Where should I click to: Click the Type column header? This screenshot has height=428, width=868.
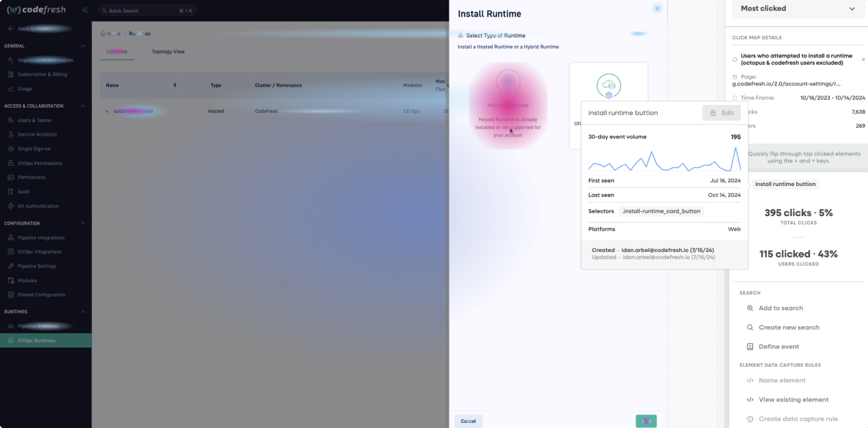pyautogui.click(x=215, y=85)
